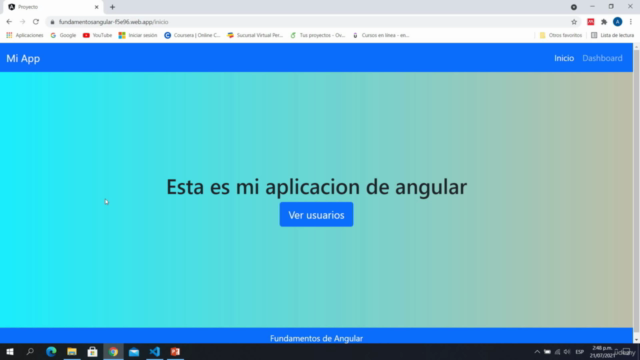640x360 pixels.
Task: Open the network tray icon
Action: [557, 352]
